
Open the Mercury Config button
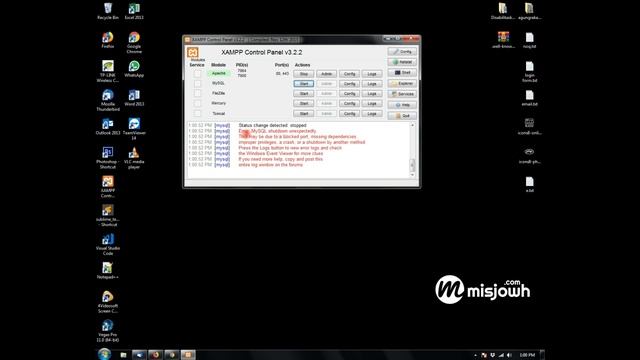349,104
